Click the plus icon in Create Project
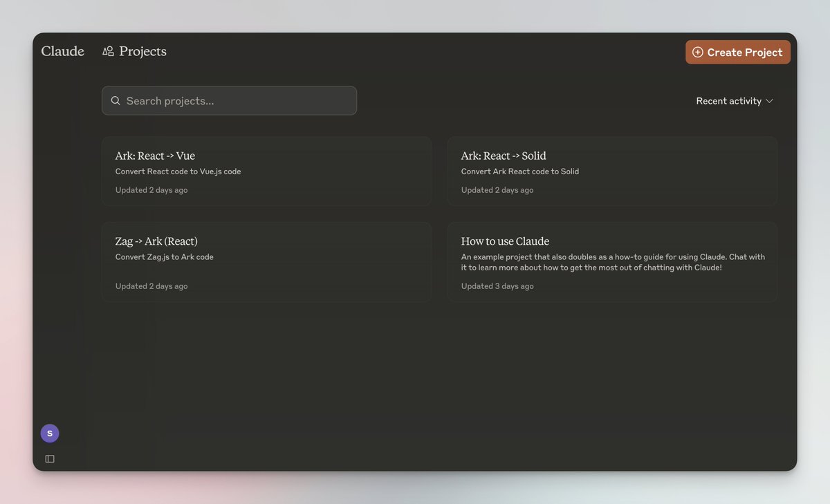 (x=698, y=52)
